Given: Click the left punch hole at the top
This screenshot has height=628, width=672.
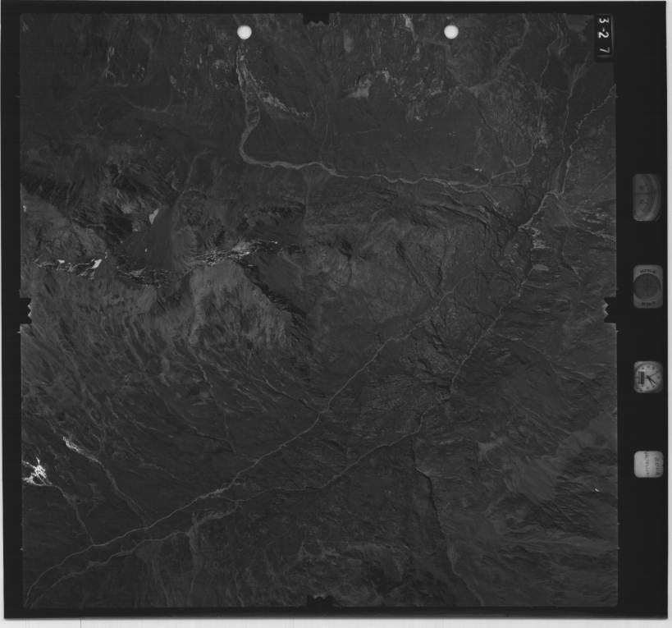Looking at the screenshot, I should (245, 32).
